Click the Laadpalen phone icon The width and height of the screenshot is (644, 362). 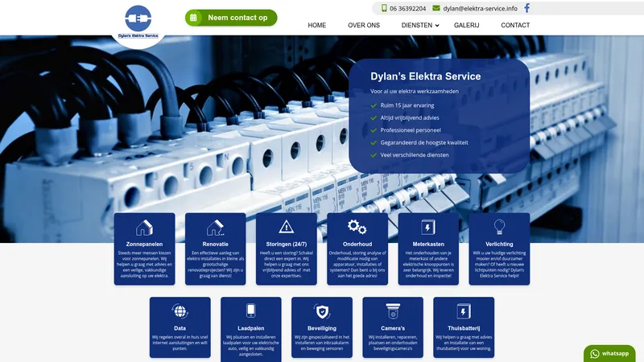pos(250,311)
